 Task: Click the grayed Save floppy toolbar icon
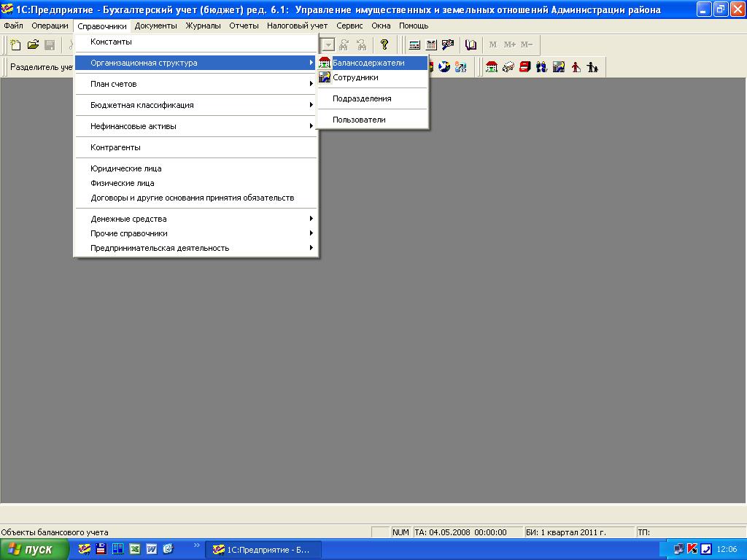coord(50,45)
